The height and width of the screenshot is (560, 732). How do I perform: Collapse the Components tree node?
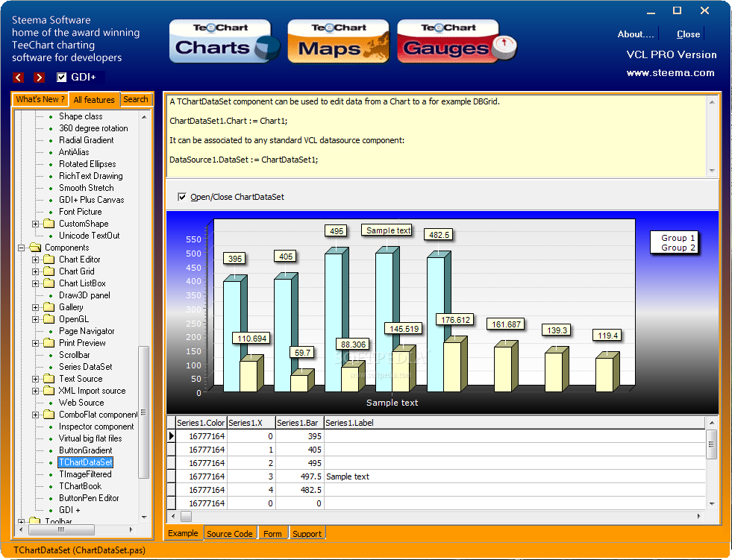tap(21, 248)
